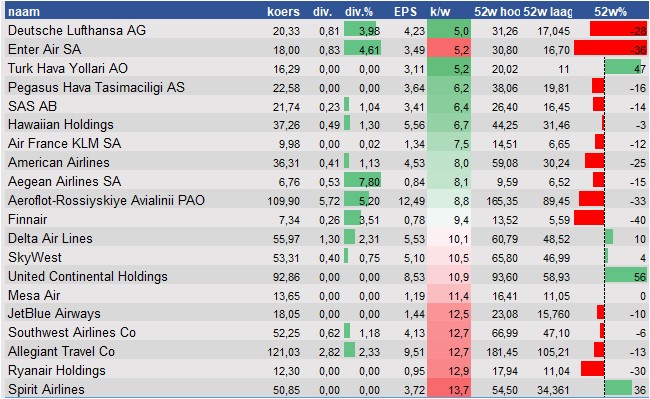Click Delta Air Lines koers value 55,97
650x399 pixels.
pos(286,239)
